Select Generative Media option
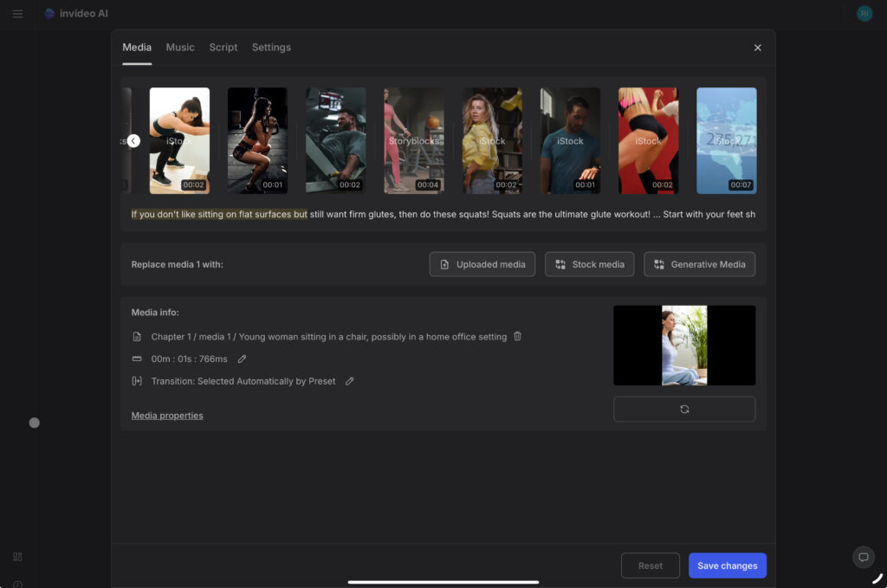The width and height of the screenshot is (887, 588). (x=700, y=264)
